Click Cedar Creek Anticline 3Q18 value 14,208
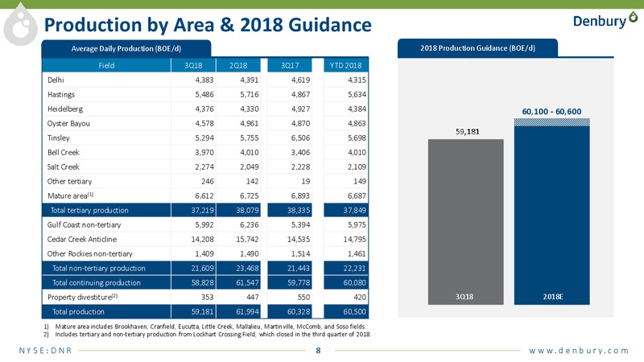 (202, 239)
